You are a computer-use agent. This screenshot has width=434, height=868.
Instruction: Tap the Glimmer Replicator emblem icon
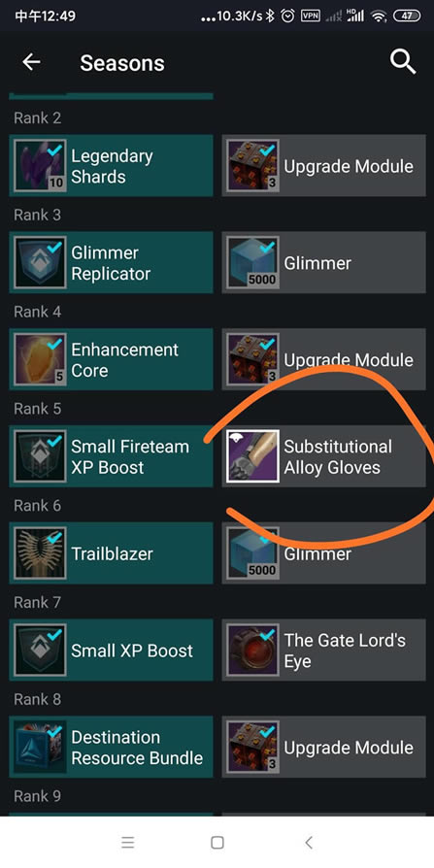pyautogui.click(x=40, y=262)
